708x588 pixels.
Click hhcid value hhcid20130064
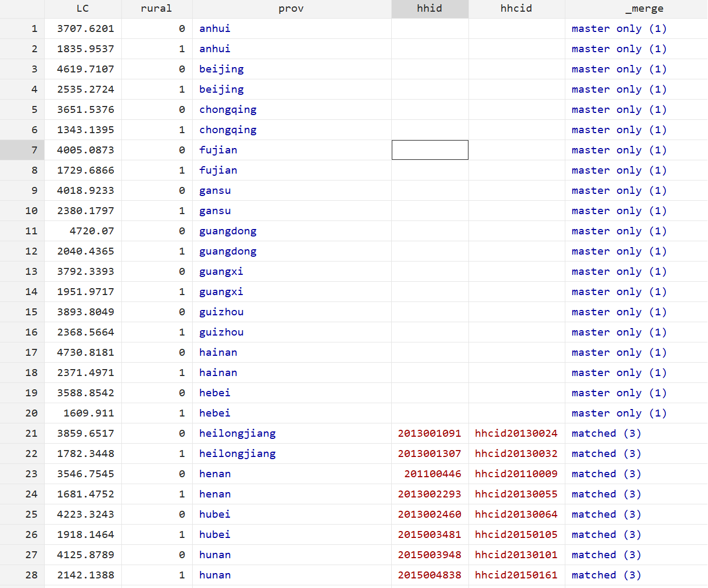click(516, 514)
